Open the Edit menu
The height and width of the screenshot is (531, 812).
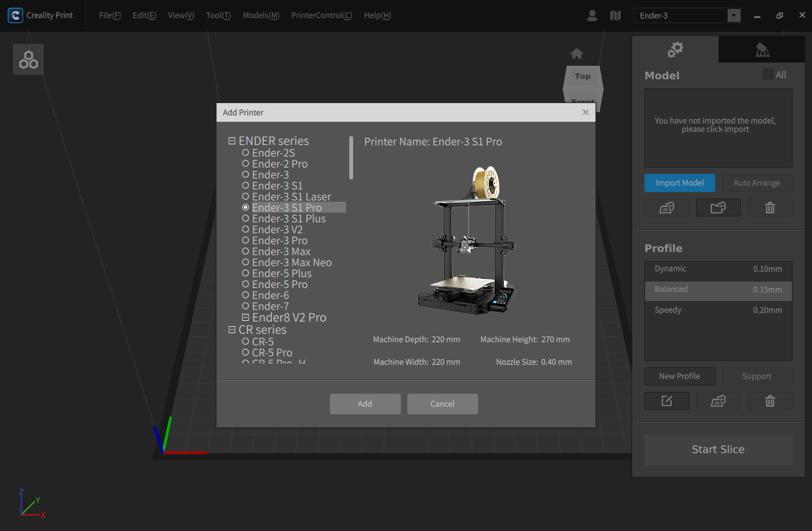coord(144,15)
